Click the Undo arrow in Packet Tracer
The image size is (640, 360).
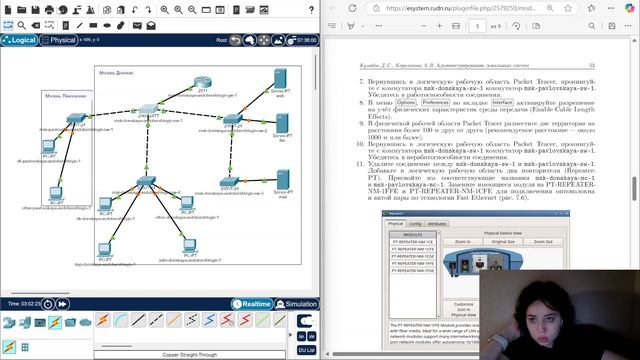[135, 9]
